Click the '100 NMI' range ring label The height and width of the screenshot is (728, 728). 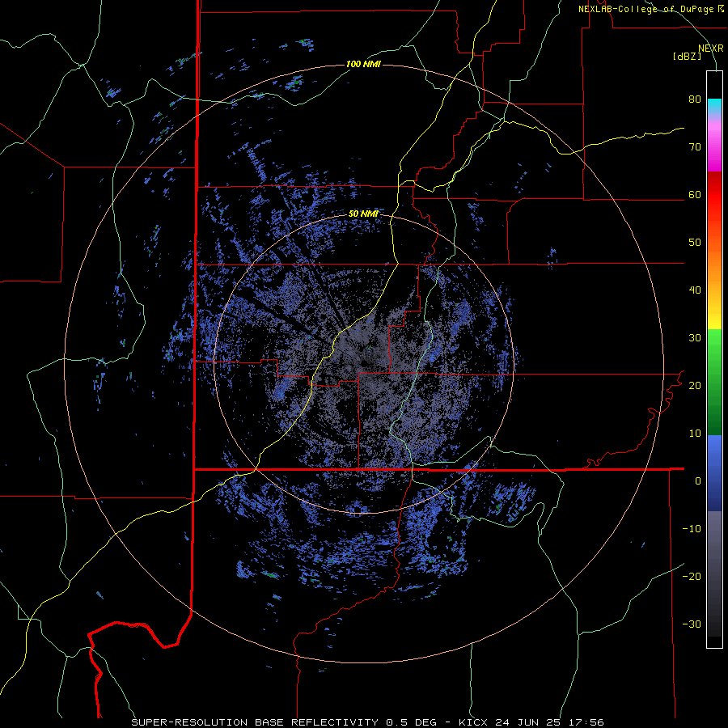tap(363, 64)
